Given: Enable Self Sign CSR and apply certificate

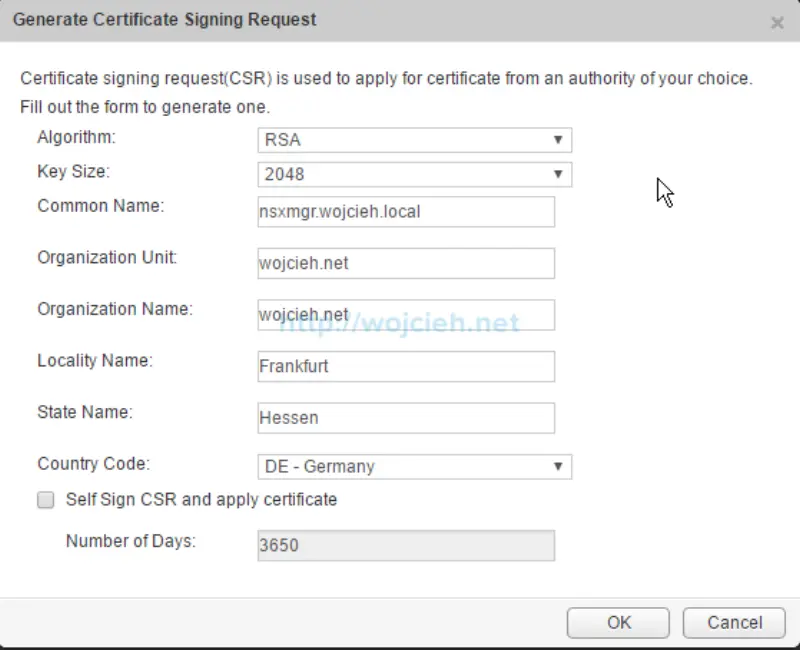Looking at the screenshot, I should click(45, 498).
